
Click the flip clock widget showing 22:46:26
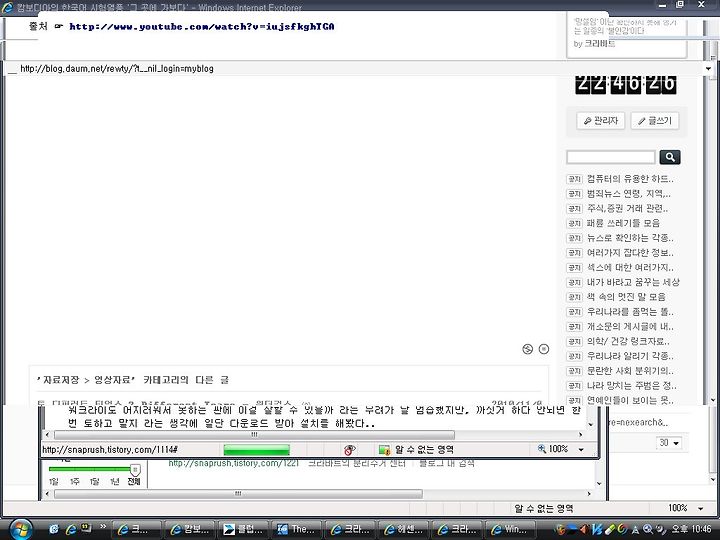coord(625,84)
